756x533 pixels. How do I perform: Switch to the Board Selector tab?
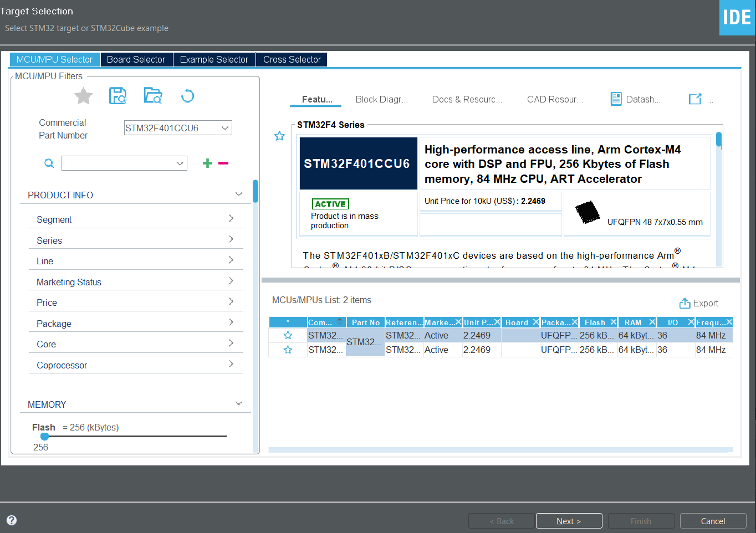pyautogui.click(x=136, y=59)
